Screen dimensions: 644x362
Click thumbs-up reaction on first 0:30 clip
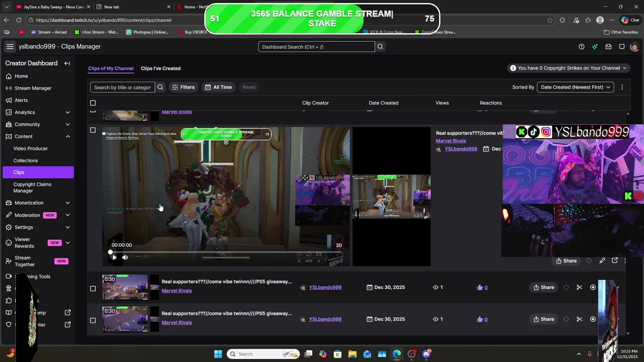479,288
